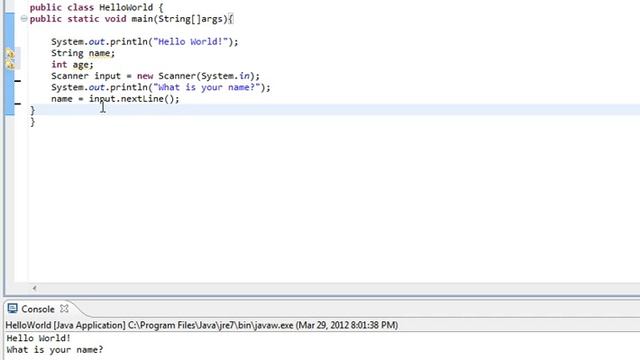This screenshot has width=640, height=360.
Task: Collapse the main method fold marker
Action: 24,19
